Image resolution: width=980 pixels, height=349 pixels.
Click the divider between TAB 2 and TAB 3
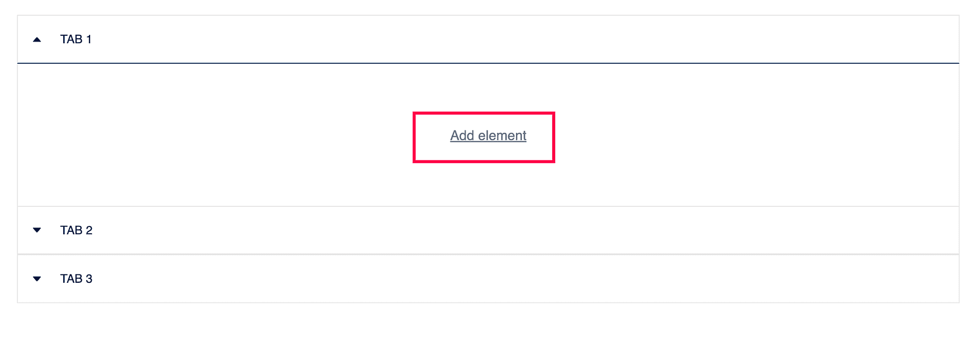click(x=490, y=254)
